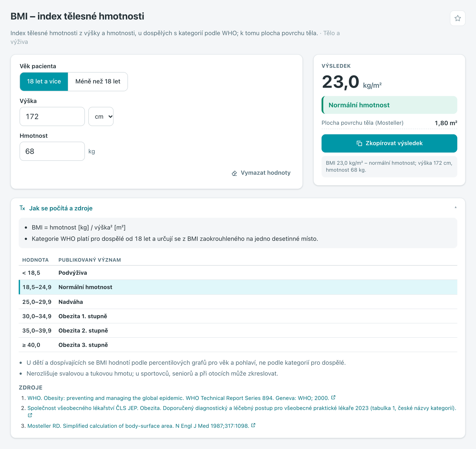Open the cm height unit dropdown

[x=101, y=117]
